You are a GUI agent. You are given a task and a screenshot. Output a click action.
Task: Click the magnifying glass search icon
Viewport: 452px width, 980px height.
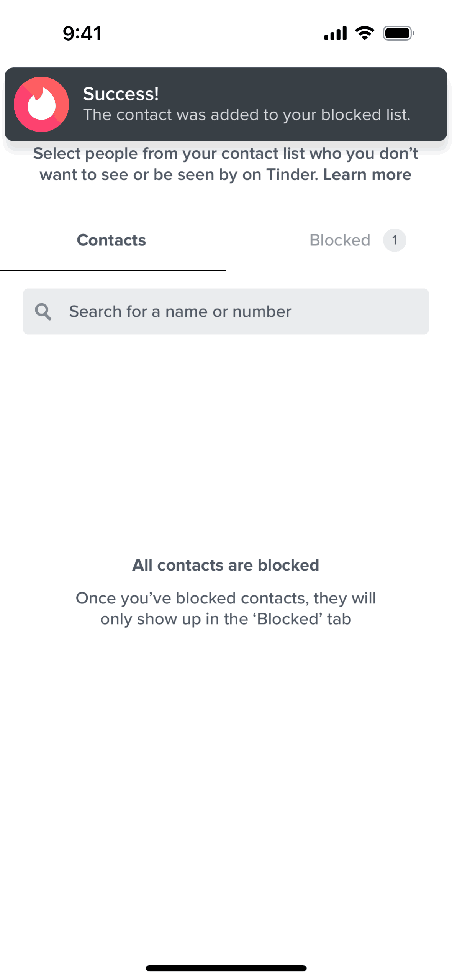43,312
